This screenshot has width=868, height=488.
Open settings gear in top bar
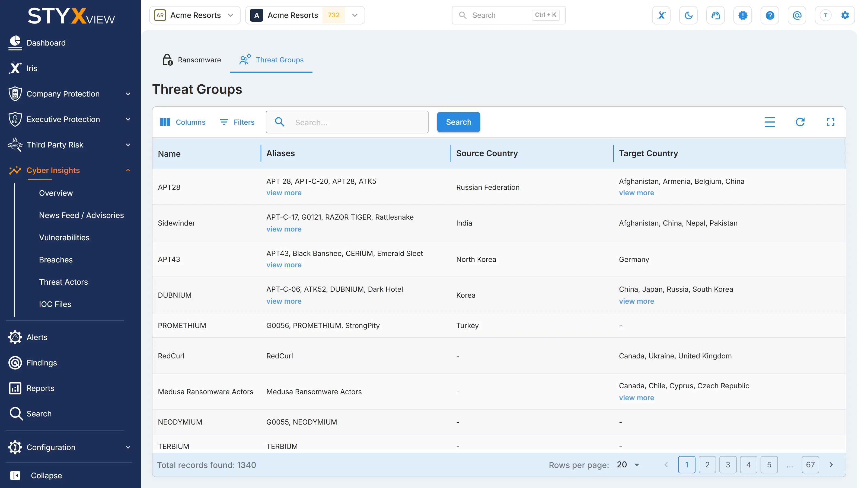coord(845,15)
